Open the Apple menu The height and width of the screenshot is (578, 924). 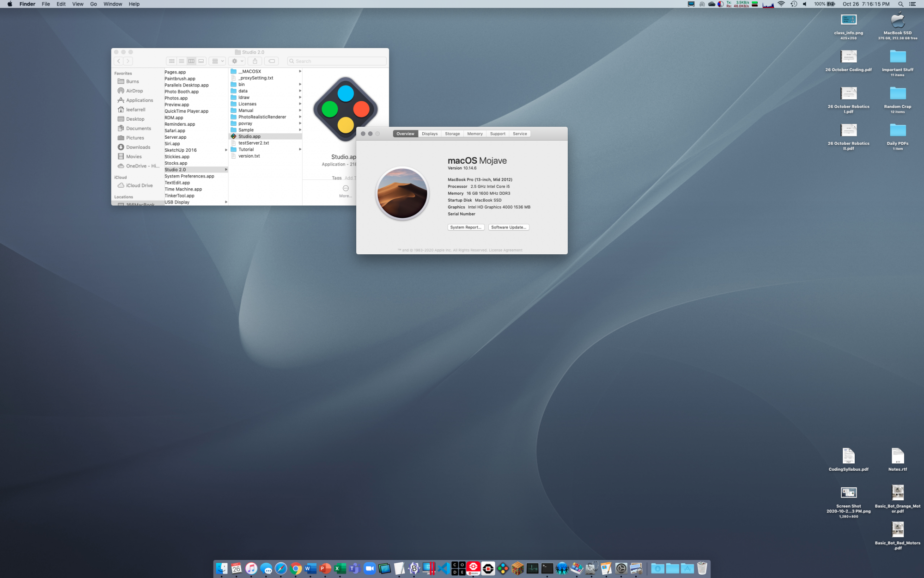[x=10, y=4]
